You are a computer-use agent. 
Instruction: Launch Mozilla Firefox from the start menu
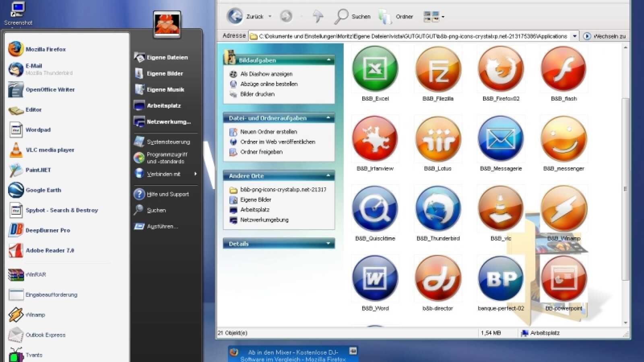pyautogui.click(x=45, y=49)
